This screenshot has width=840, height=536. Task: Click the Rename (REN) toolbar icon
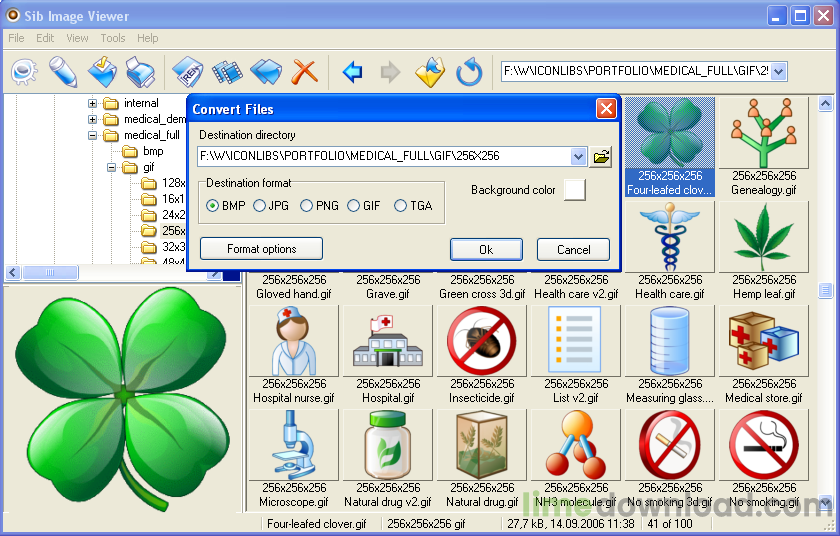(x=188, y=72)
